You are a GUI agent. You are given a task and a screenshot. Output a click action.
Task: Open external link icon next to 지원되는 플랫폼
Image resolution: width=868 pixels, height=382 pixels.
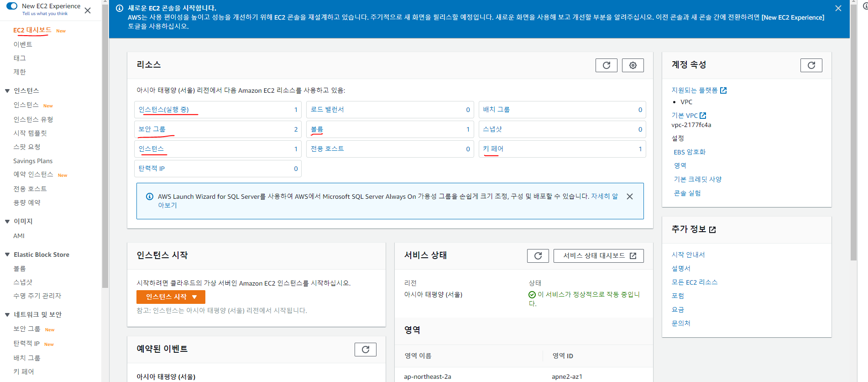(723, 90)
